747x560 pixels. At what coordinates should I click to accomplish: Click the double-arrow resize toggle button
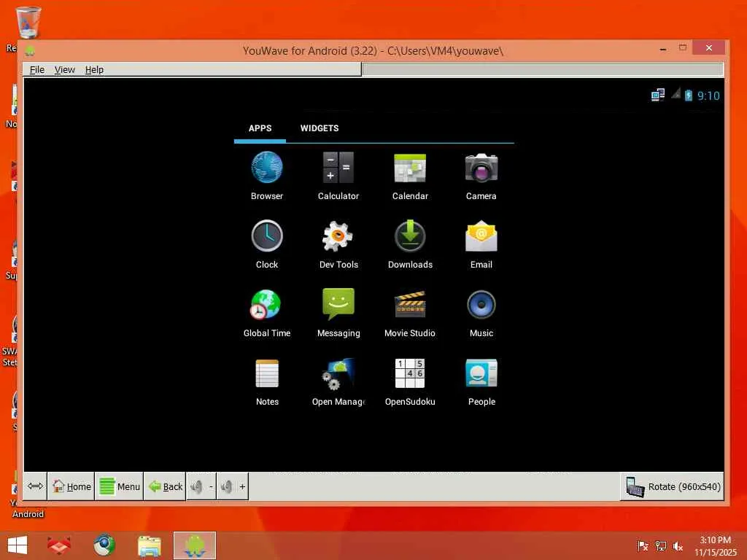pos(35,486)
